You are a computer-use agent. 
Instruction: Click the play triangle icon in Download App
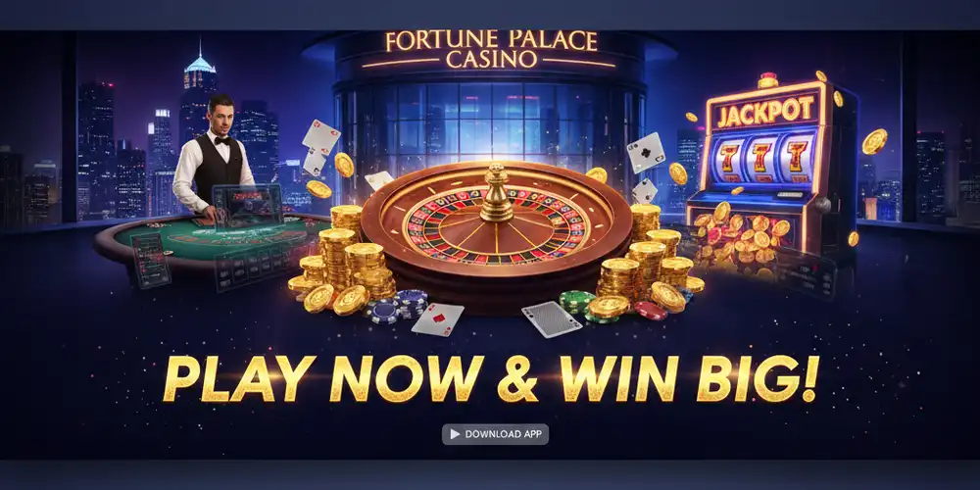point(455,434)
